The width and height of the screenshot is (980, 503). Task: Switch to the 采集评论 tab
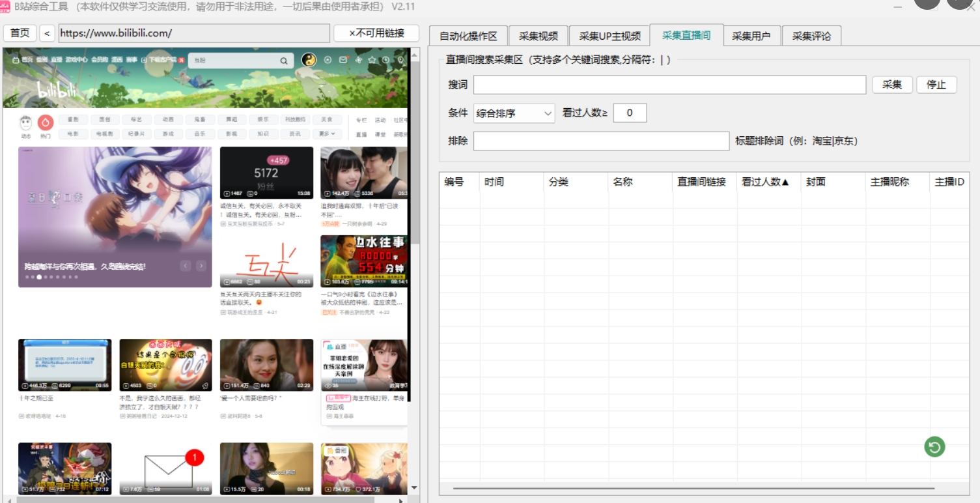pos(811,36)
